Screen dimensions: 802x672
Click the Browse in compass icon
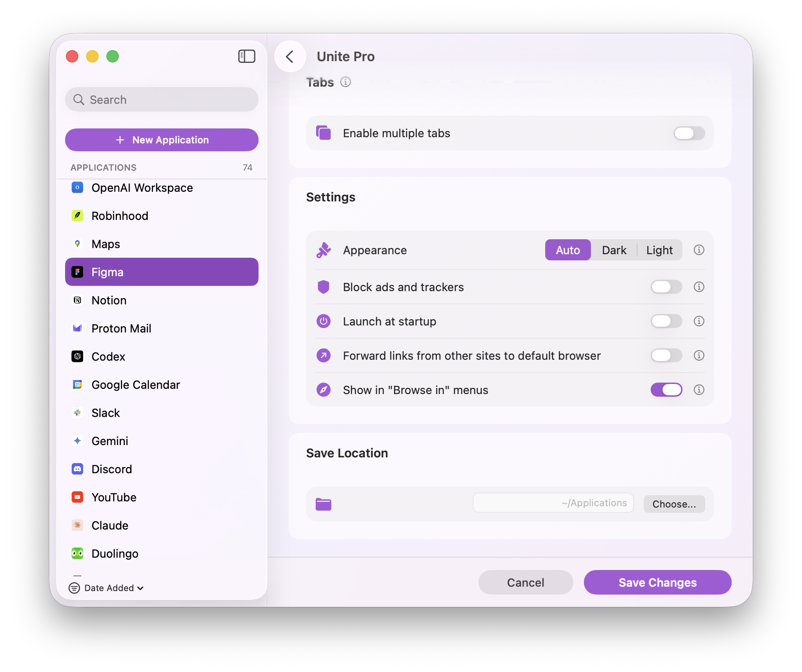tap(324, 390)
